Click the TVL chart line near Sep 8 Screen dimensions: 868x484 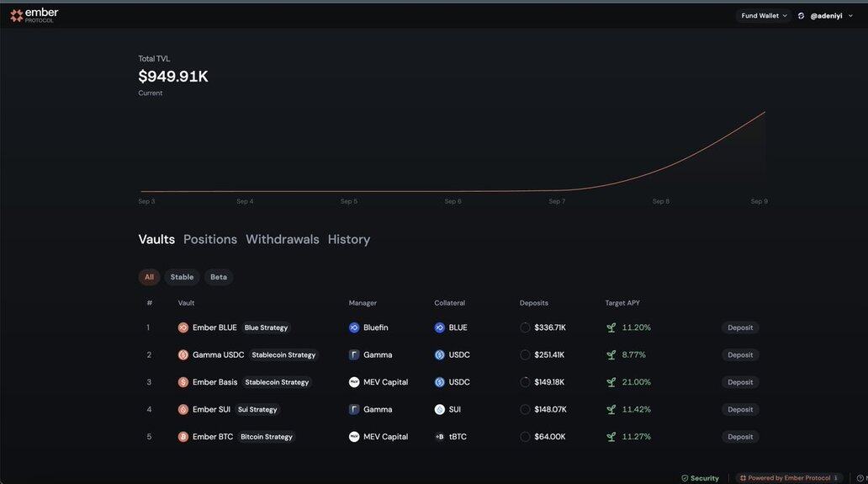tap(661, 169)
